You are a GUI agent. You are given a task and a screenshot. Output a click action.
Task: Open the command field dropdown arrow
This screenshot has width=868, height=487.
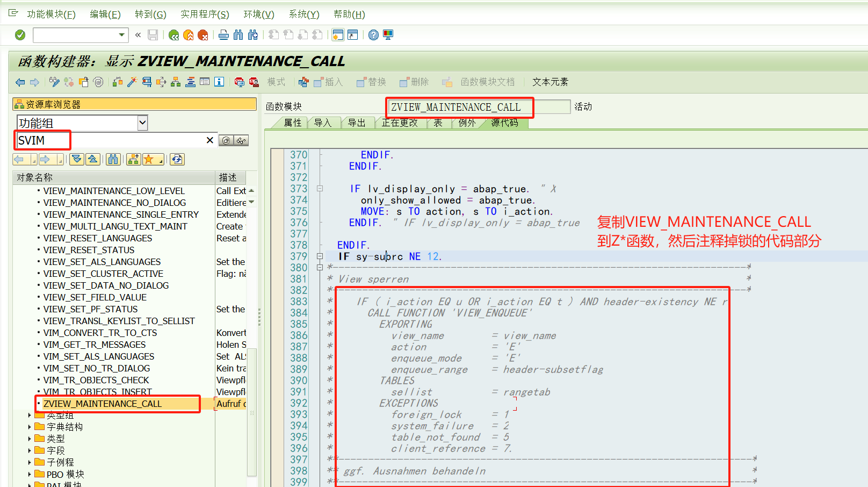(x=122, y=35)
